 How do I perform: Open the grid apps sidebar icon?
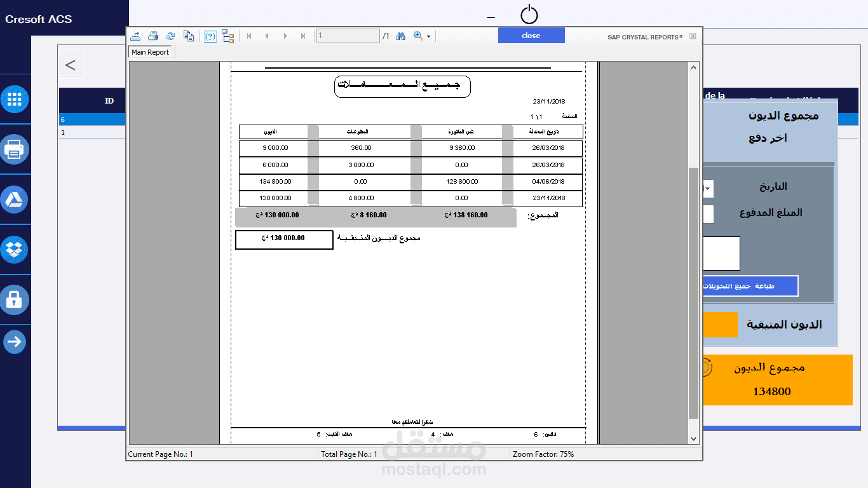(15, 99)
